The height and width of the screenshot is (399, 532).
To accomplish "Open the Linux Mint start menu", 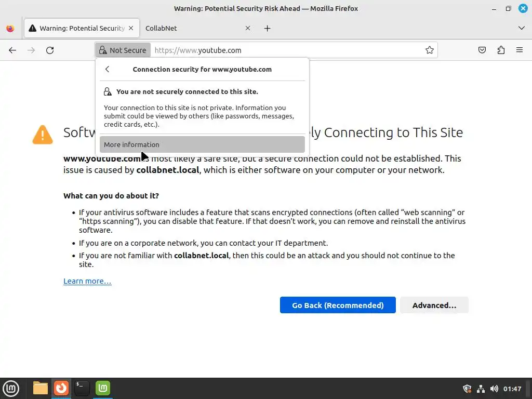I will 11,388.
